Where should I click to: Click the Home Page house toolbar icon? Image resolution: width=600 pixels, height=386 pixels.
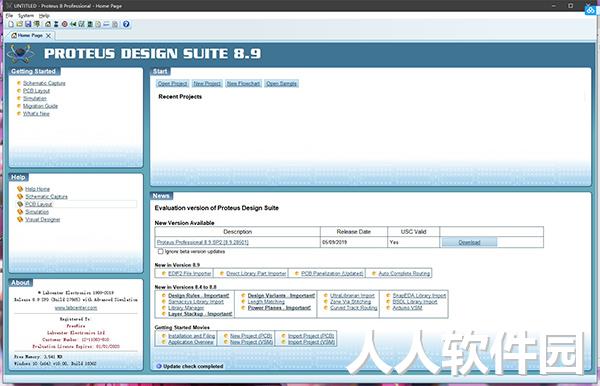(48, 24)
